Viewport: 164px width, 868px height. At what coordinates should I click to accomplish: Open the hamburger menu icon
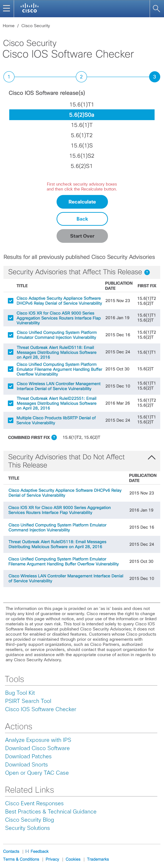(6, 8)
